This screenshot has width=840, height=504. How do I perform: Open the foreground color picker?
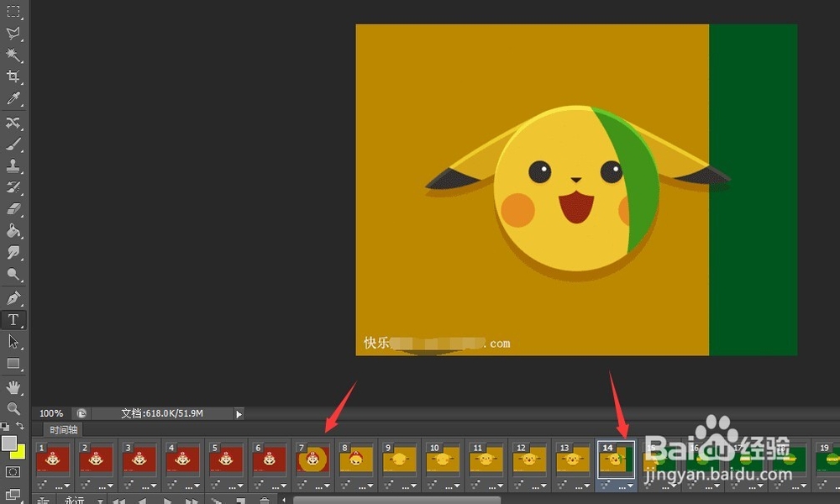tap(8, 443)
